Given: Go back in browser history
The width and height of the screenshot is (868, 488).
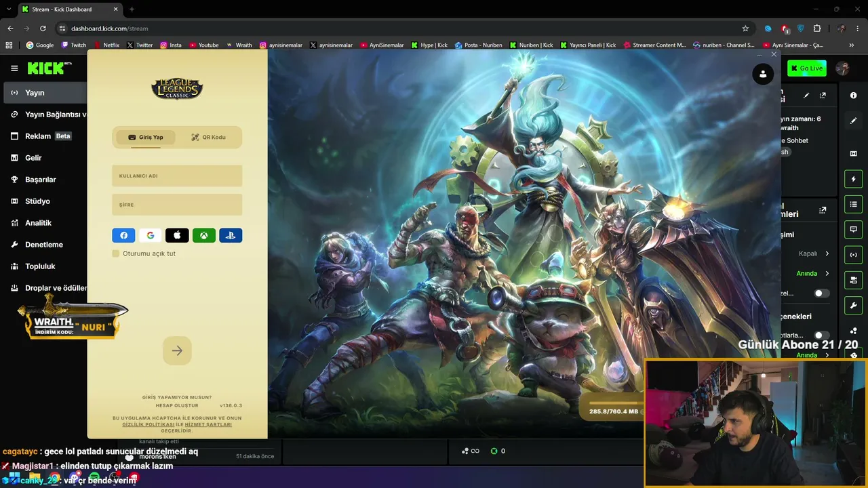Looking at the screenshot, I should [10, 28].
